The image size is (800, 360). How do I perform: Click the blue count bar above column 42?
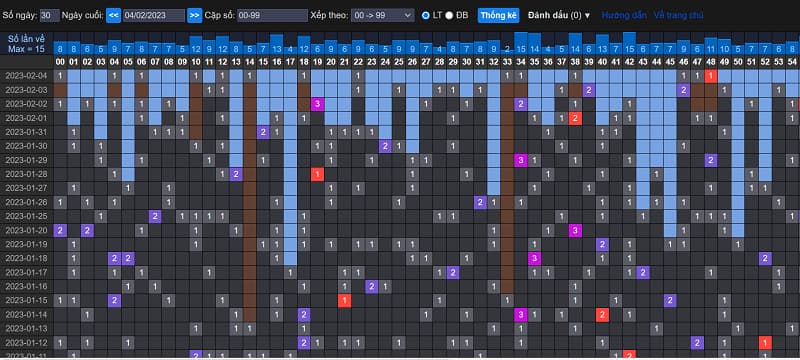coord(629,44)
